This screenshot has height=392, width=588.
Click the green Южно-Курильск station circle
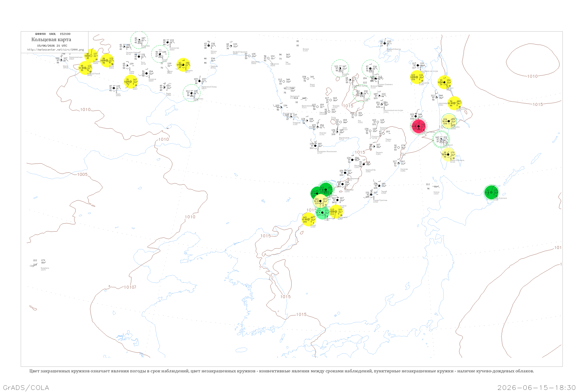pos(491,192)
